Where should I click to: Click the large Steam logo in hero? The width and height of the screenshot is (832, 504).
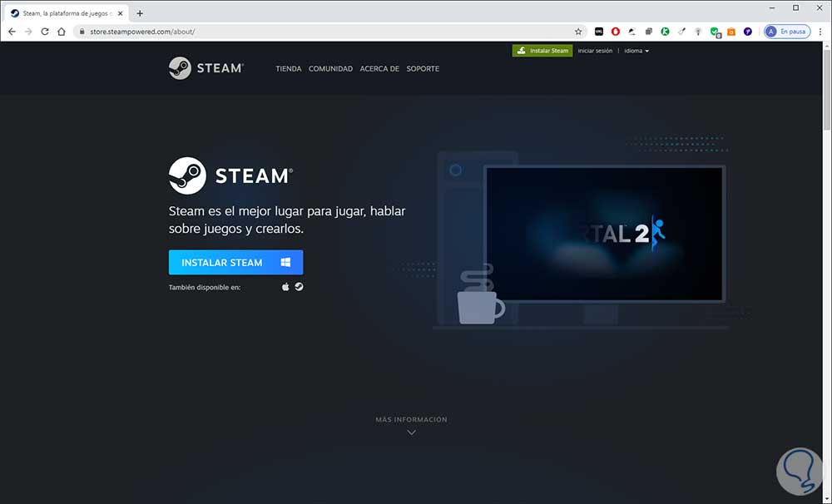point(230,175)
